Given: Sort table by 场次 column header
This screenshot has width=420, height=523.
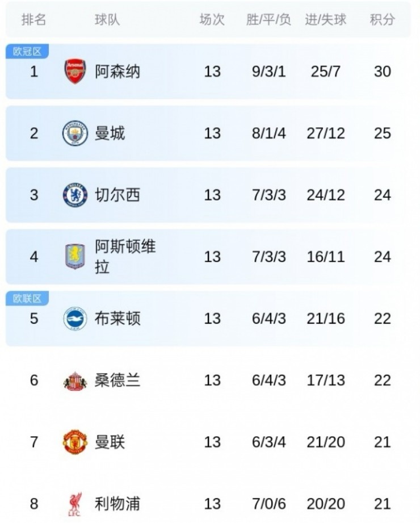Looking at the screenshot, I should click(212, 20).
